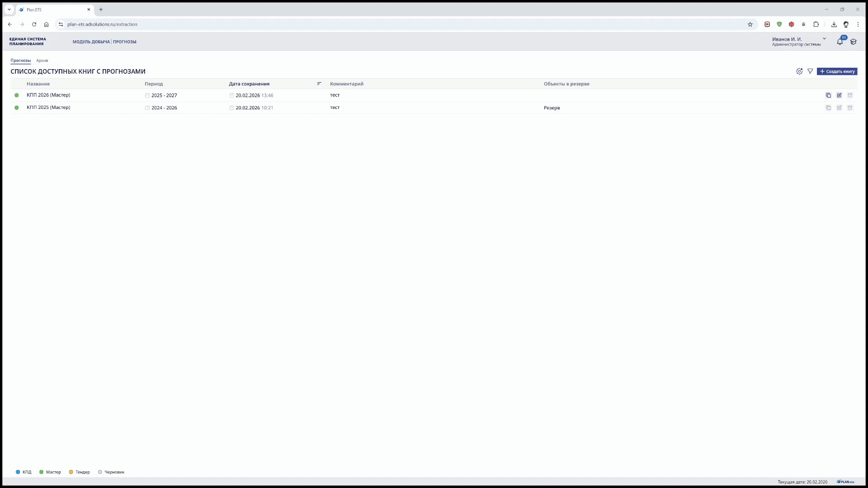The width and height of the screenshot is (868, 488).
Task: Click the Создать книгу button
Action: pyautogui.click(x=837, y=71)
